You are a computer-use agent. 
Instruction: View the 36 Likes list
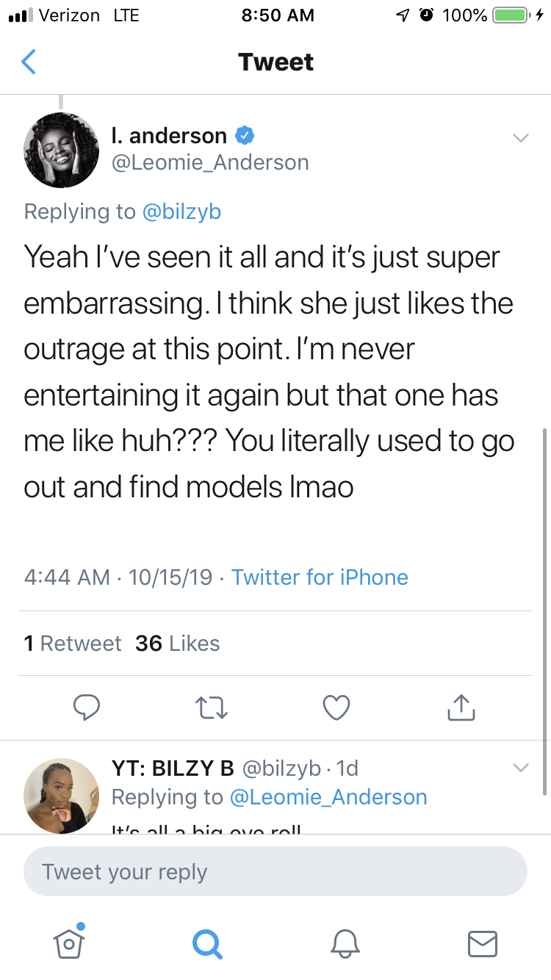pyautogui.click(x=177, y=644)
